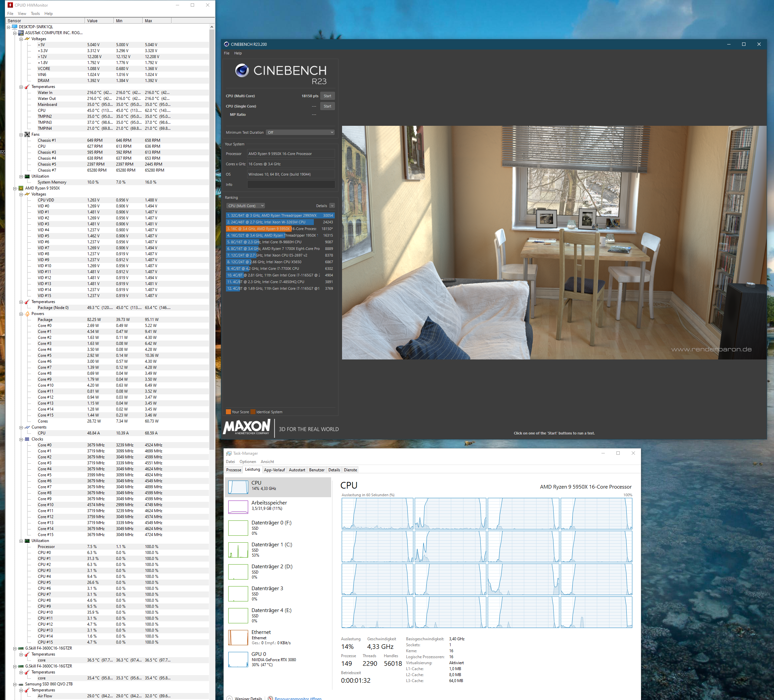
Task: Switch to the Prozesse tab
Action: (x=234, y=470)
